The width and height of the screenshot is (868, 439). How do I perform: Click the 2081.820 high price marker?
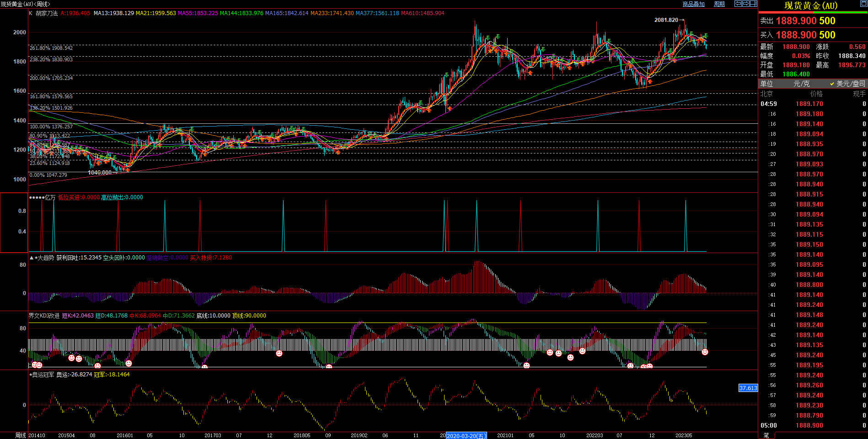point(666,20)
